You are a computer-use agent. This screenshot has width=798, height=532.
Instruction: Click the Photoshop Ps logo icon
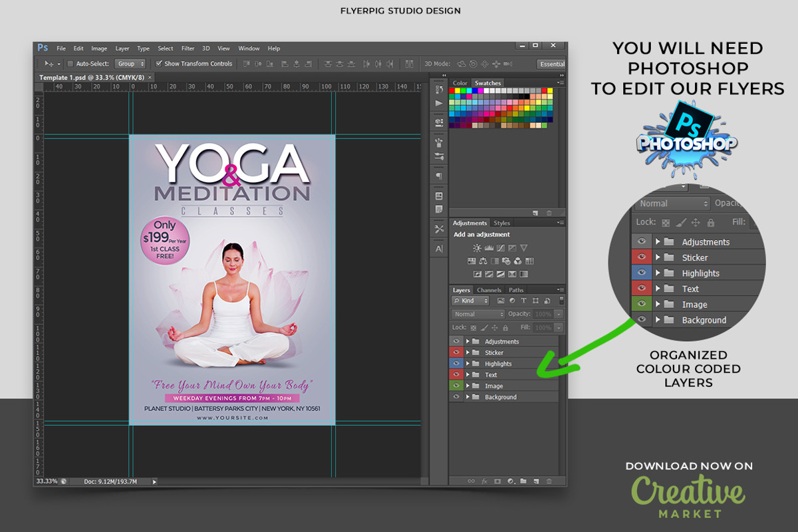pyautogui.click(x=43, y=48)
